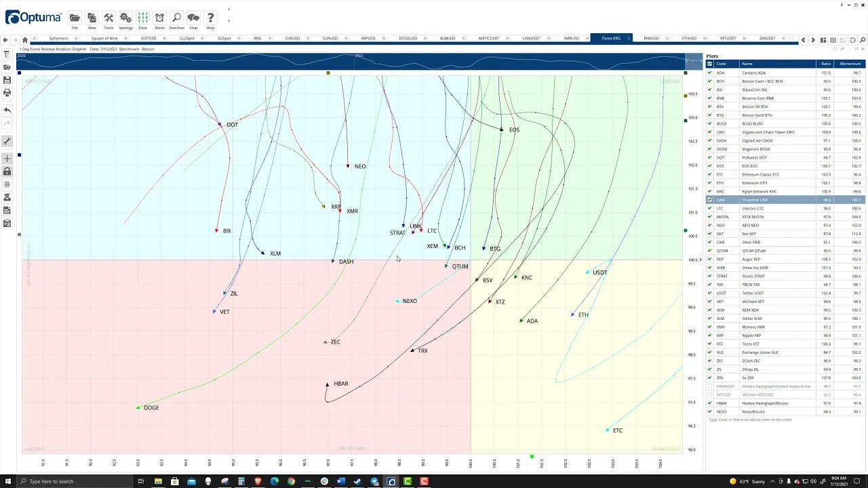Click the taskbar search box
This screenshot has height=488, width=868.
click(x=75, y=481)
